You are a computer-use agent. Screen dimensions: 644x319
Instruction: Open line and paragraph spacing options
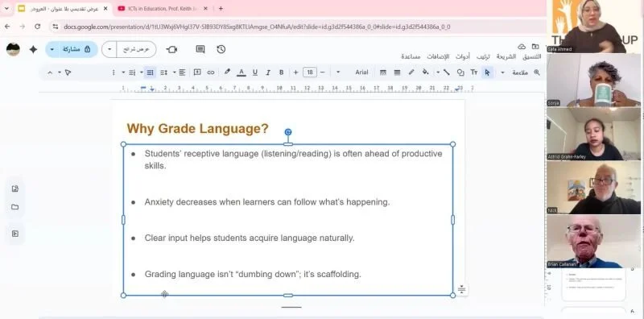[x=163, y=72]
